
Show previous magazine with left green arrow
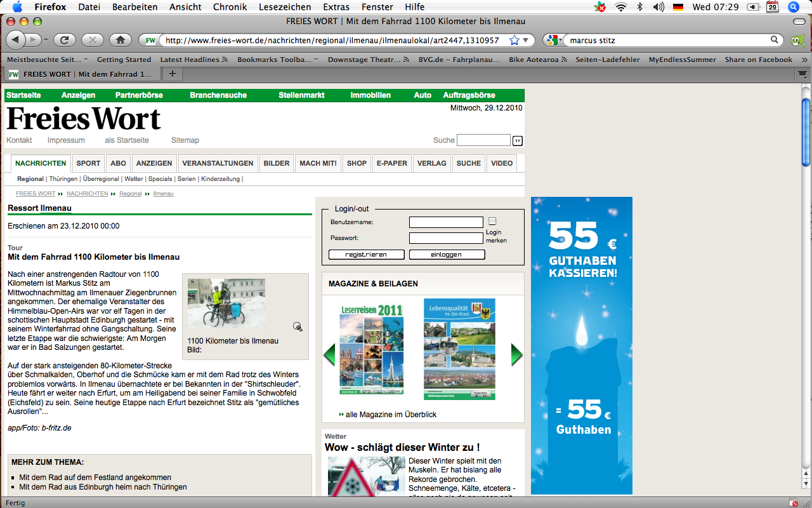click(329, 354)
